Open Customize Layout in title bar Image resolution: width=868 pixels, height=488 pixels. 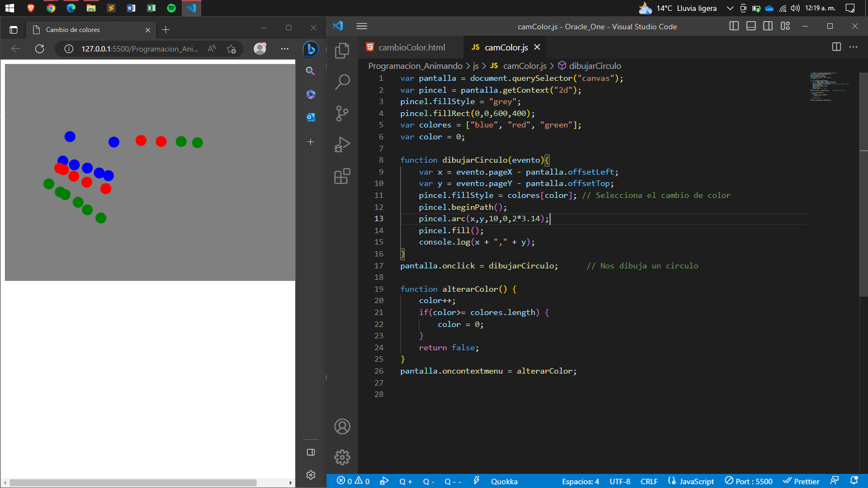785,26
